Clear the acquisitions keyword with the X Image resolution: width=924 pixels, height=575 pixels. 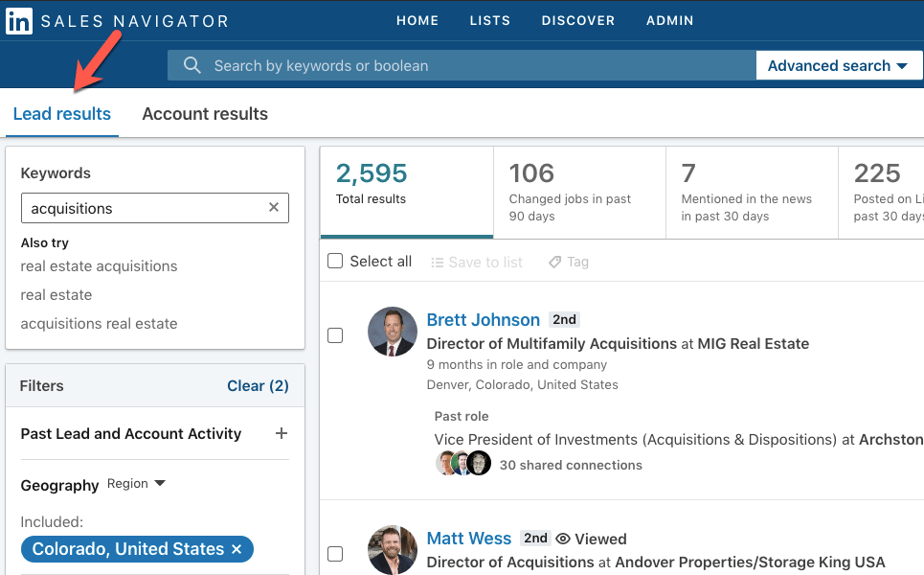tap(274, 208)
